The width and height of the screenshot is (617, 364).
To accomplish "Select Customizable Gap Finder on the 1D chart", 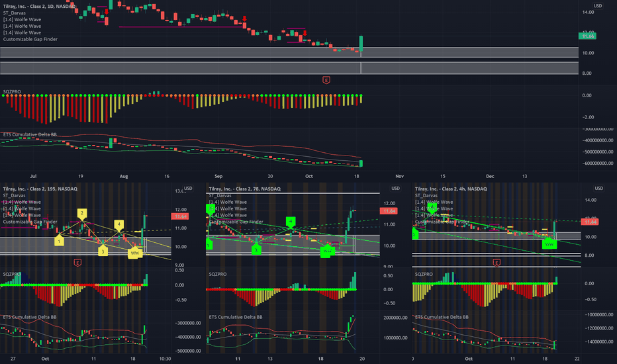I will point(30,39).
